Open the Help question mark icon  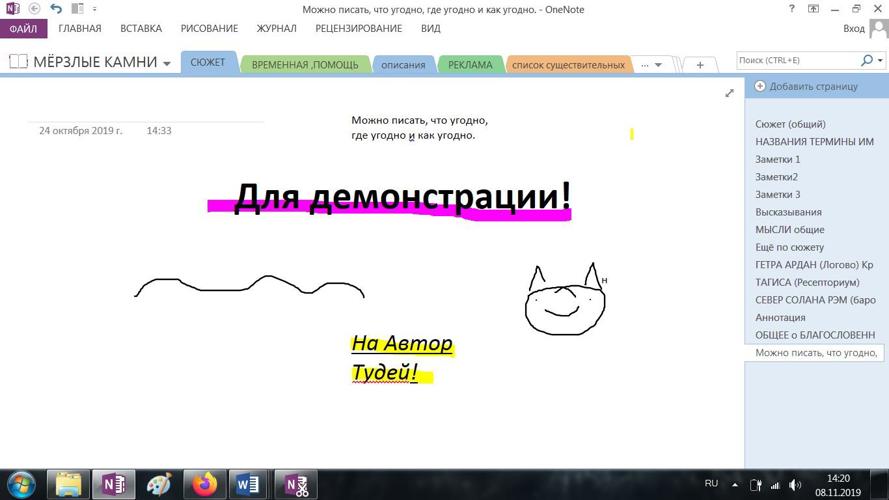792,9
